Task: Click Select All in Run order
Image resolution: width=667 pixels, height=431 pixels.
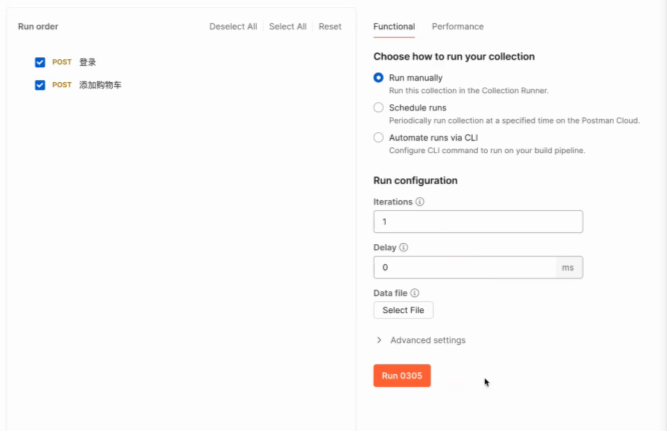Action: pos(288,27)
